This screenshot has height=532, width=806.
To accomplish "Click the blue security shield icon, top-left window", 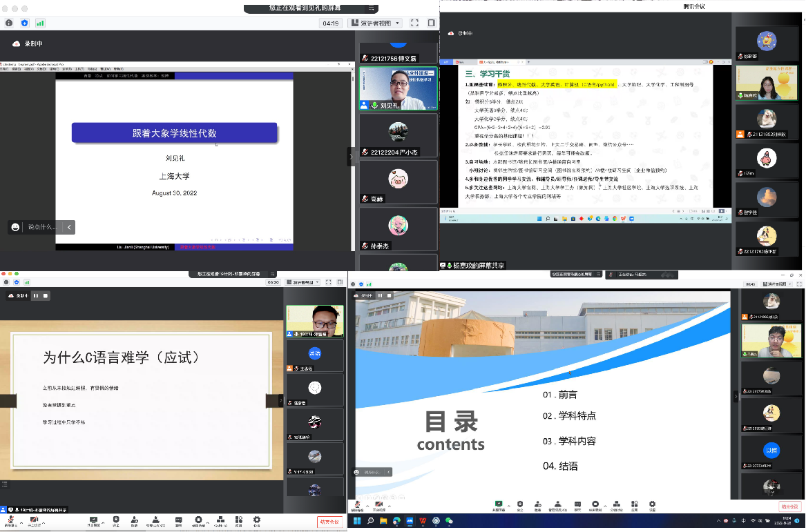I will click(x=25, y=23).
